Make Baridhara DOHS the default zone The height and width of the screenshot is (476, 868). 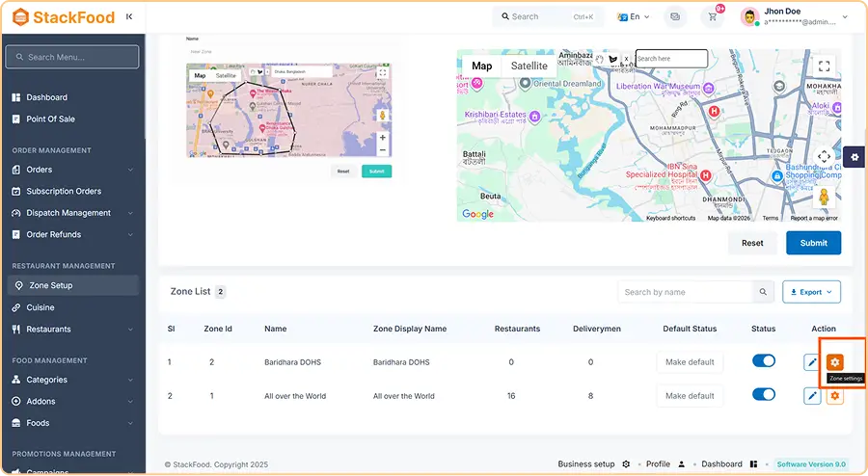point(690,362)
